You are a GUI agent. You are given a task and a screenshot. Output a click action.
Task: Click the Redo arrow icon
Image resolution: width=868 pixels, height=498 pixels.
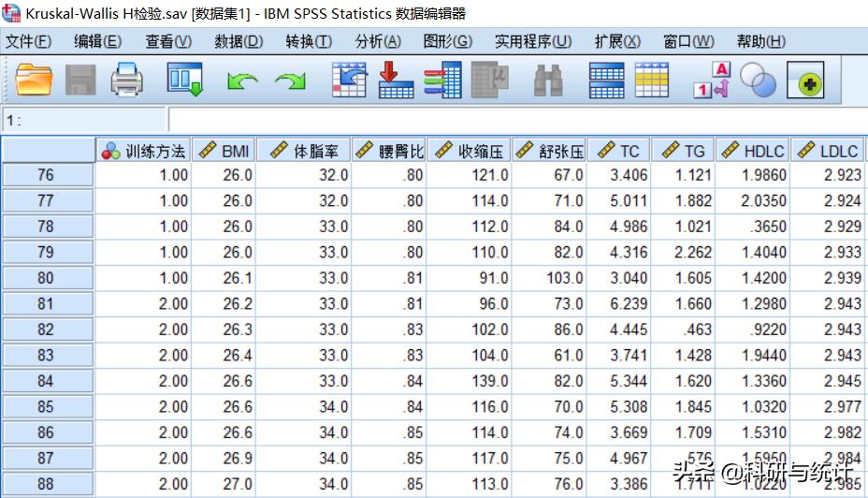[290, 82]
